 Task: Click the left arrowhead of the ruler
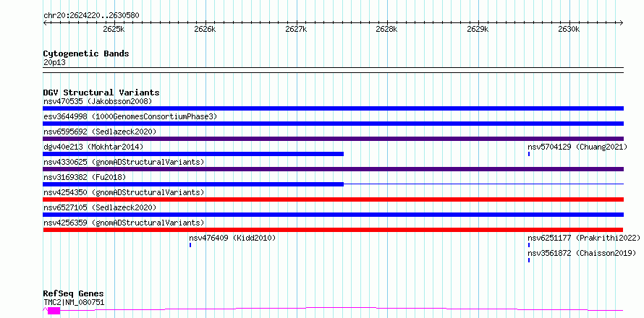(x=45, y=22)
